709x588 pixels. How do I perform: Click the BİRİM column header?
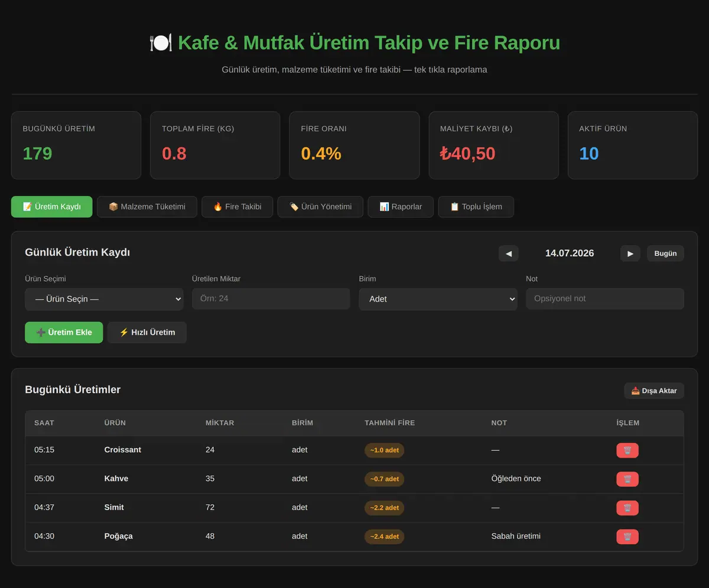303,423
